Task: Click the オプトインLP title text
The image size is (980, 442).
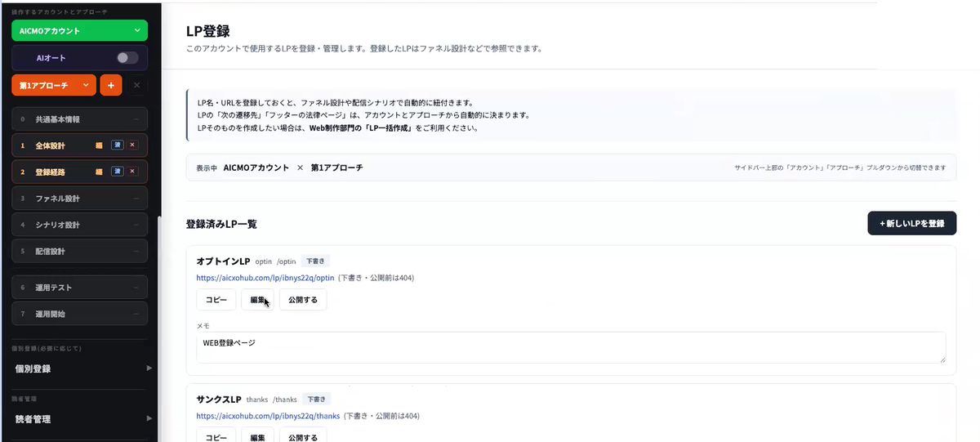Action: pos(223,261)
